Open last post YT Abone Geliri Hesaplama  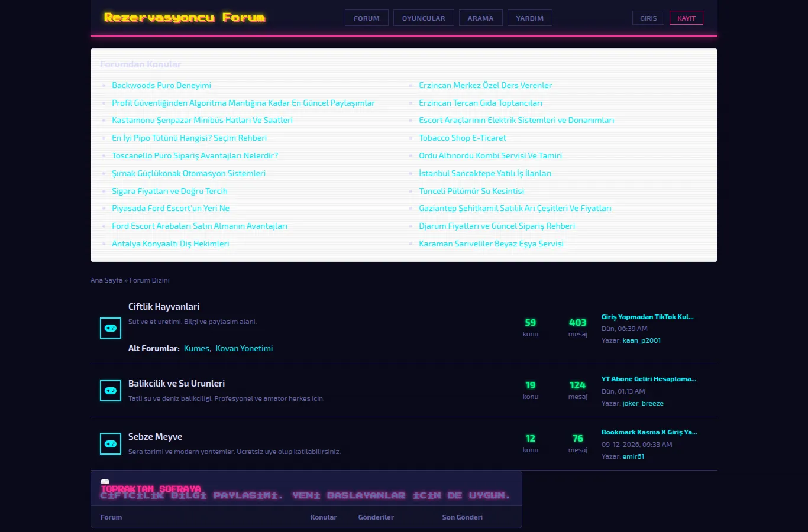[649, 379]
